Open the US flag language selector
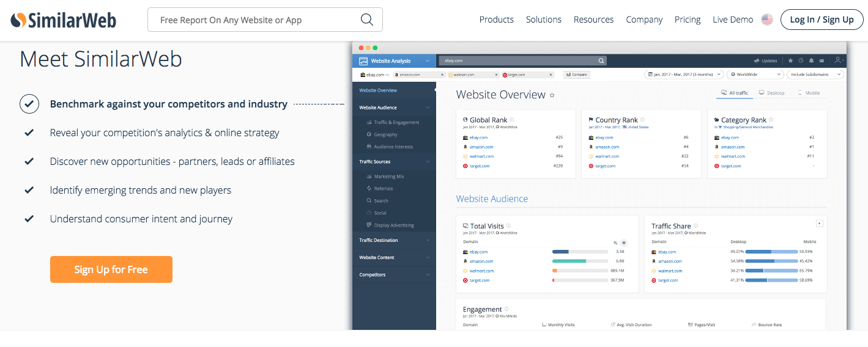The height and width of the screenshot is (347, 868). click(767, 20)
